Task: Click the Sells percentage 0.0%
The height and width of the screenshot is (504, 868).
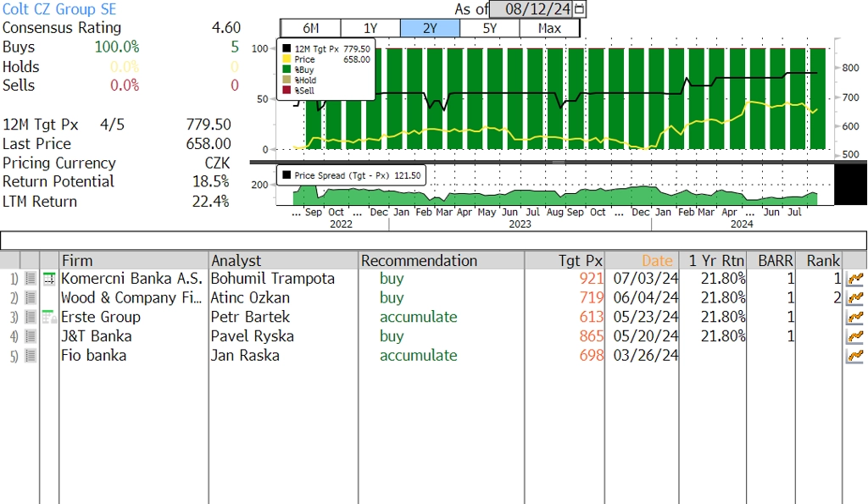Action: pos(125,86)
